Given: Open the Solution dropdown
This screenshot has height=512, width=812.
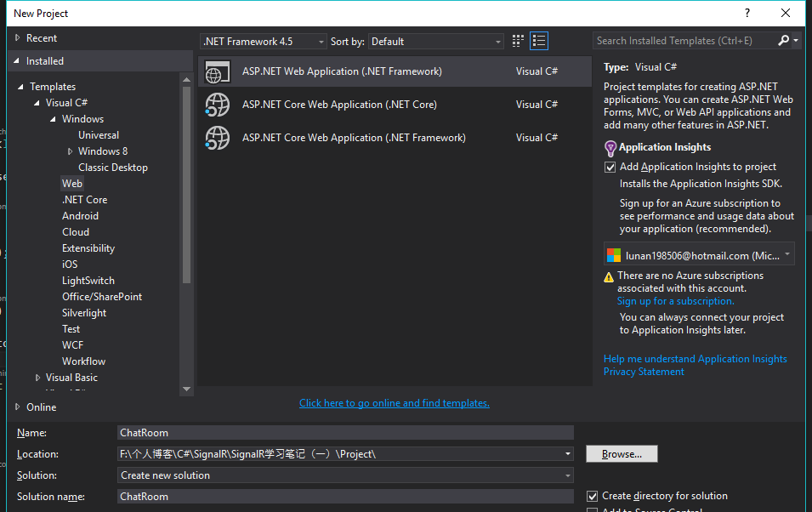Looking at the screenshot, I should (345, 475).
